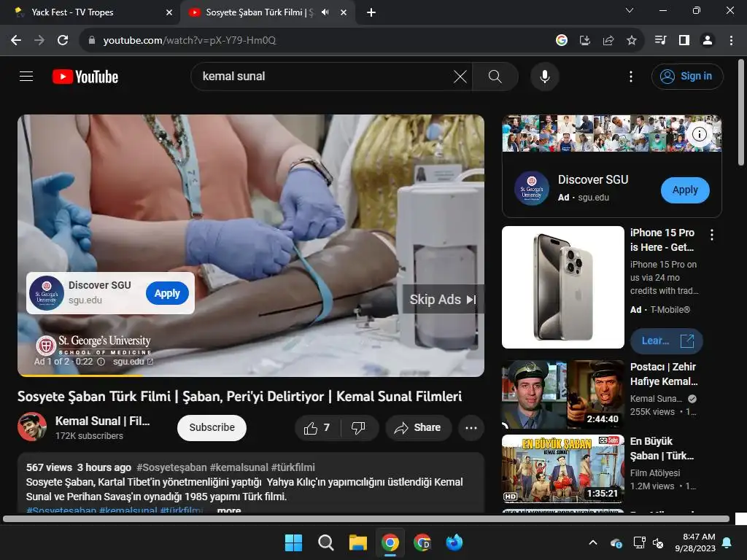The height and width of the screenshot is (560, 747).
Task: Click the Learn more T-Mobile ad button
Action: (x=666, y=341)
